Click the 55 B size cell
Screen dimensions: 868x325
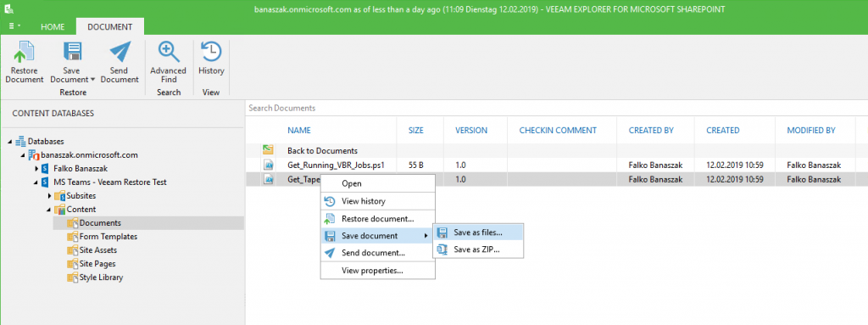(415, 165)
